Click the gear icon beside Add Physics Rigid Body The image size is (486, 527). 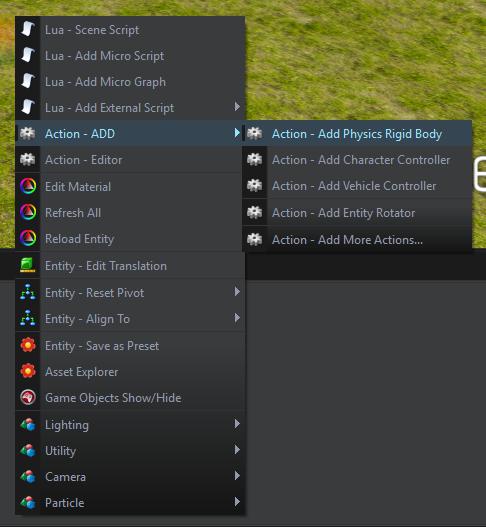254,133
